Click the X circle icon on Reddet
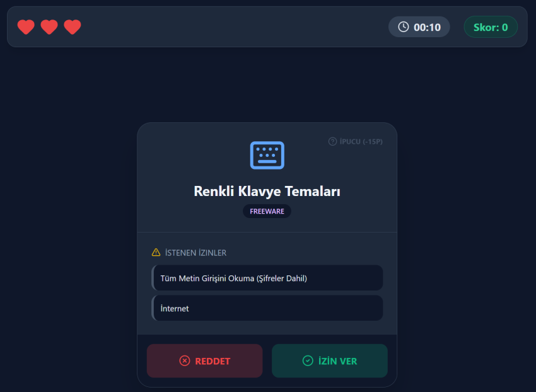536x392 pixels. (185, 360)
